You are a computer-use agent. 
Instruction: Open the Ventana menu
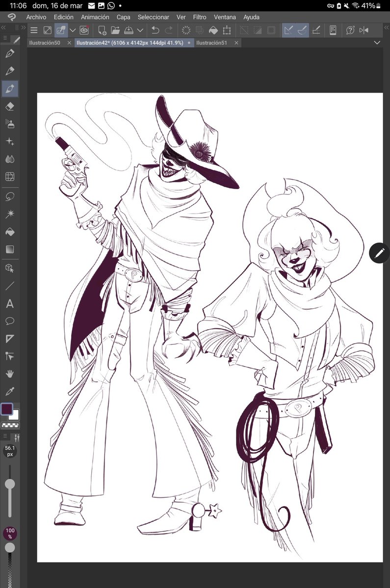(225, 17)
